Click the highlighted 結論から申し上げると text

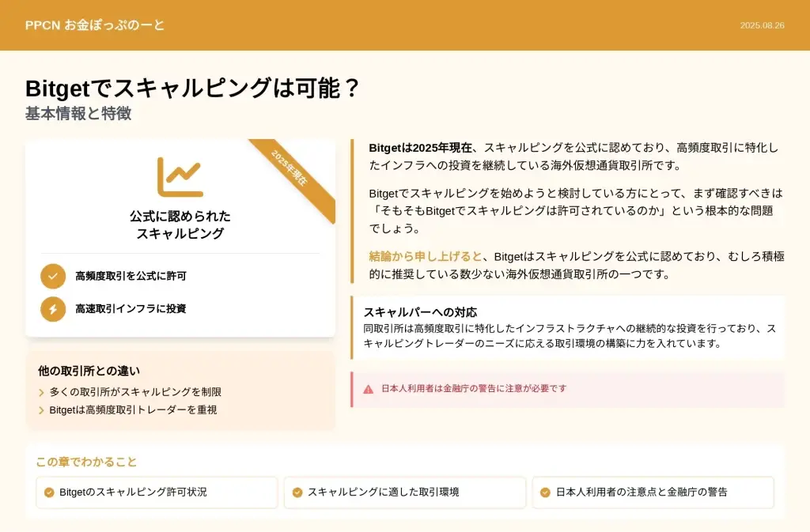(426, 256)
